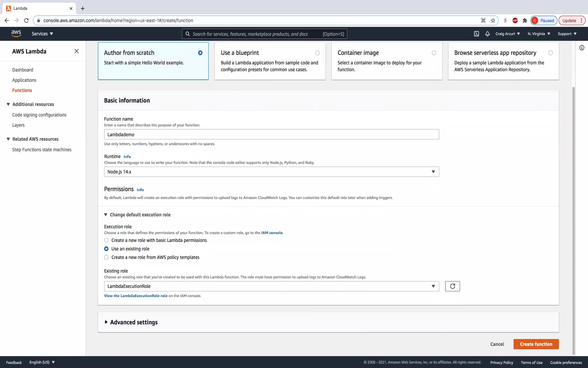This screenshot has height=368, width=588.
Task: Close the Lambda browser tab
Action: click(x=71, y=9)
